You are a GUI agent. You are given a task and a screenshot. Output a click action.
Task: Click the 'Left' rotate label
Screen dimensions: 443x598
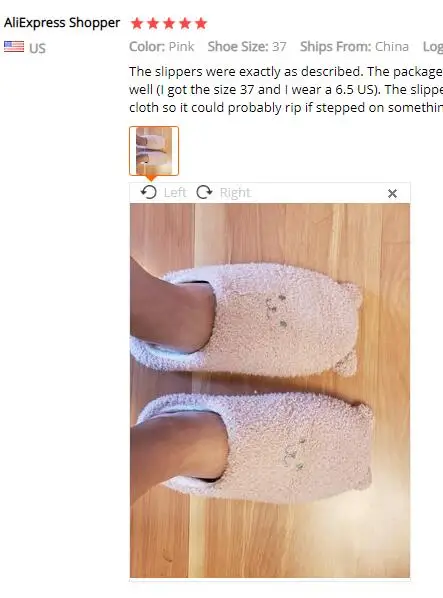coord(175,193)
